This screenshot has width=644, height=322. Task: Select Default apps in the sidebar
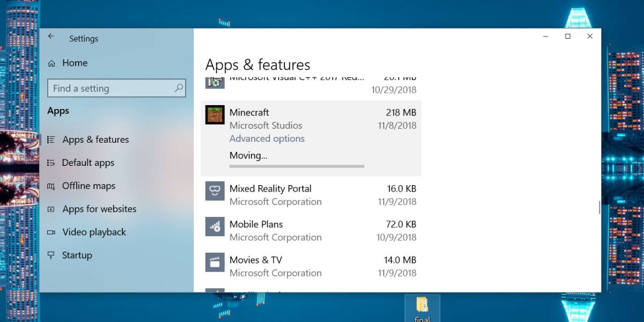(88, 162)
